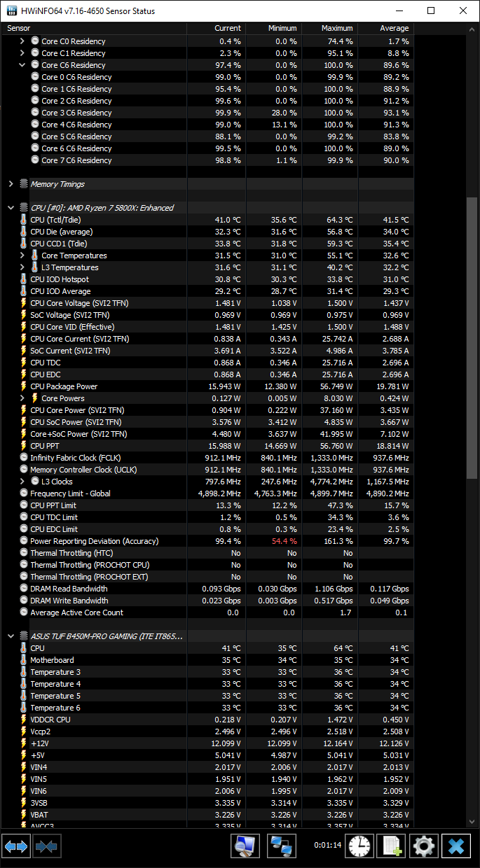Click the chip icon beside Memory Timings

pos(24,184)
